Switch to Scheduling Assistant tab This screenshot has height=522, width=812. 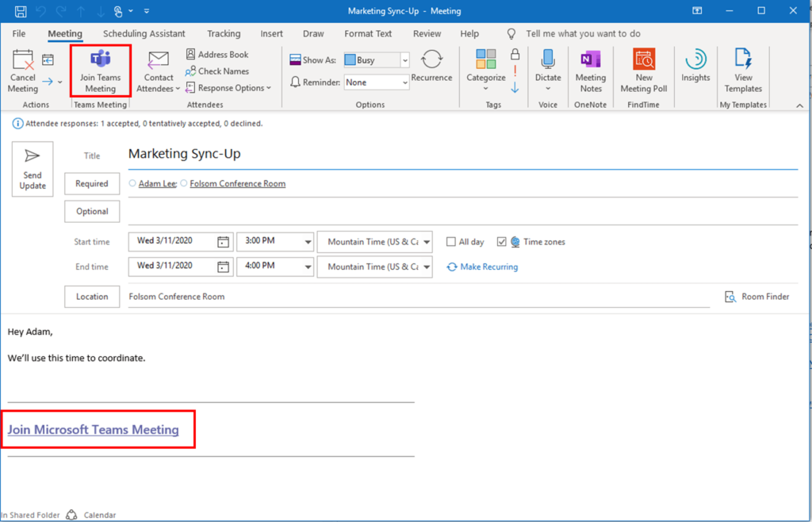[x=144, y=33]
